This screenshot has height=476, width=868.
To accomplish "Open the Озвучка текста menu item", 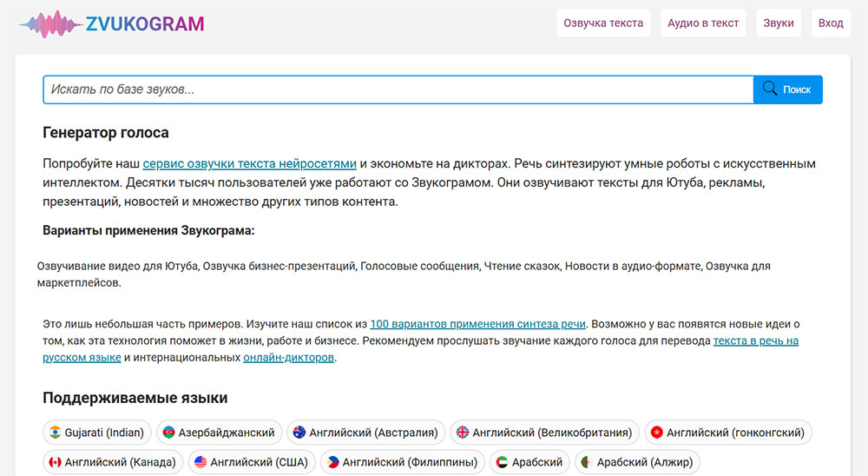I will click(603, 23).
